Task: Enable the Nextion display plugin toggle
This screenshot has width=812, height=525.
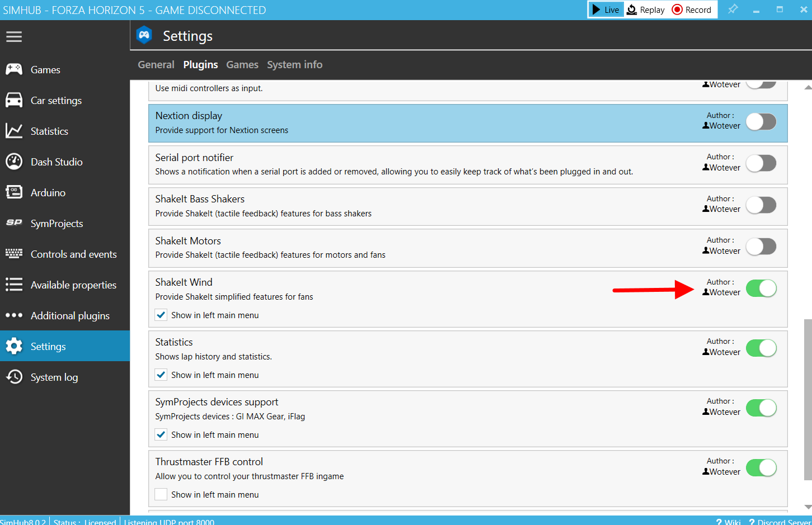Action: click(x=761, y=122)
